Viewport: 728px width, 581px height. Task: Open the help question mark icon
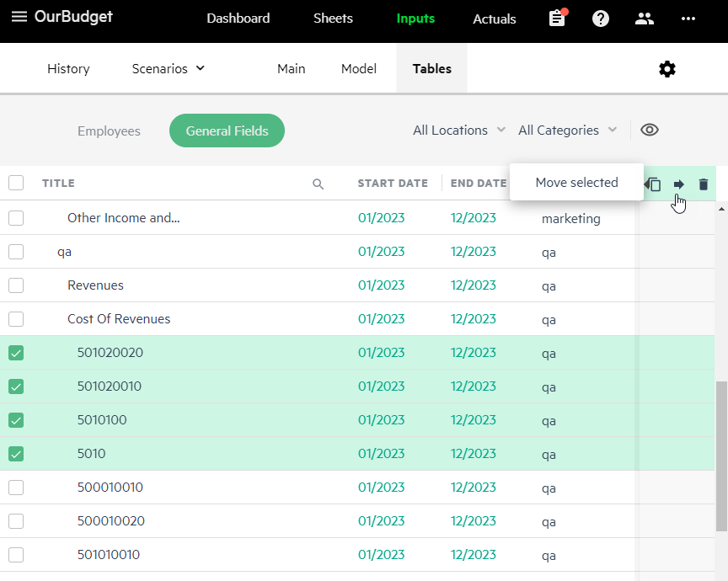[x=600, y=19]
